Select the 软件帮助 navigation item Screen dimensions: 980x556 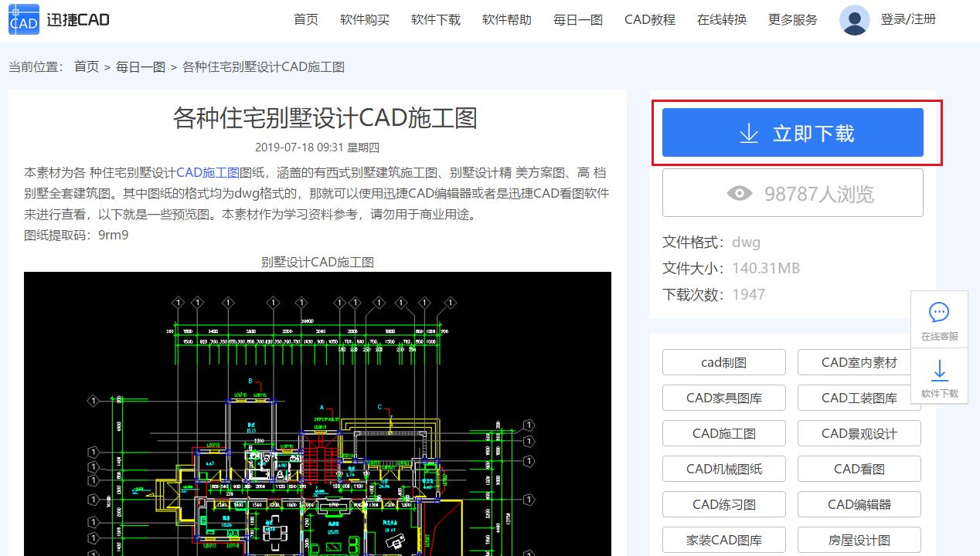[x=506, y=20]
